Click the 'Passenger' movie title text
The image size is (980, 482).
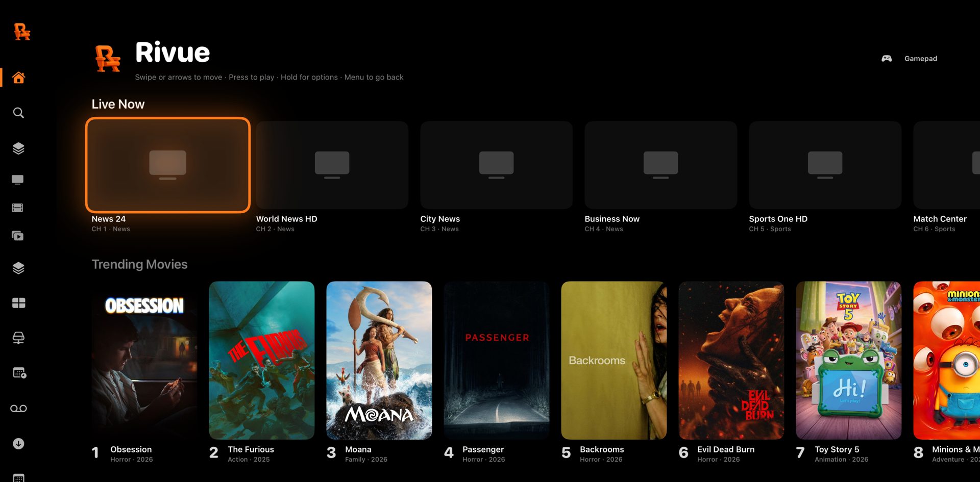coord(483,449)
